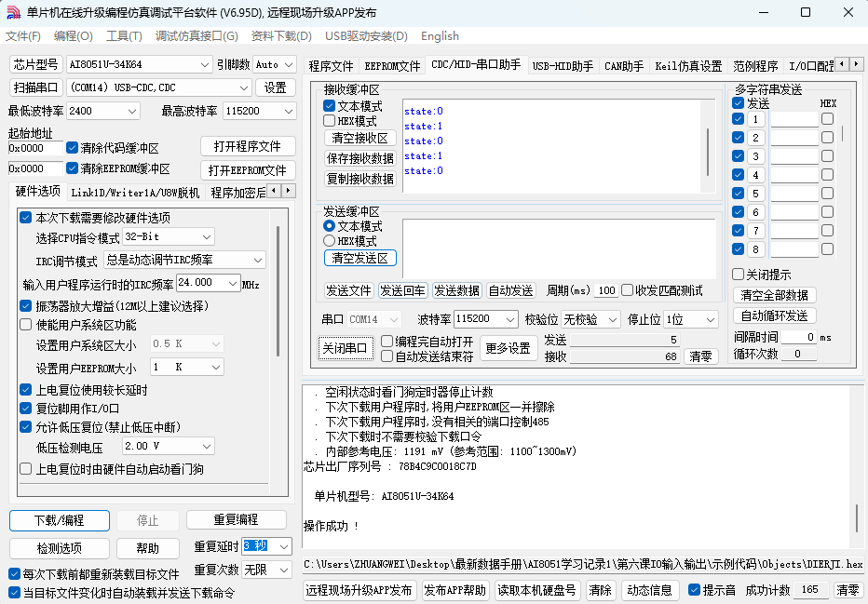Click 关闭串口 button

(346, 348)
